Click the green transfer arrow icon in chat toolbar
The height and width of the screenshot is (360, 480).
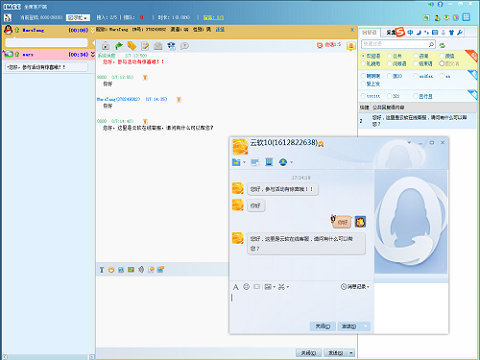click(x=119, y=46)
